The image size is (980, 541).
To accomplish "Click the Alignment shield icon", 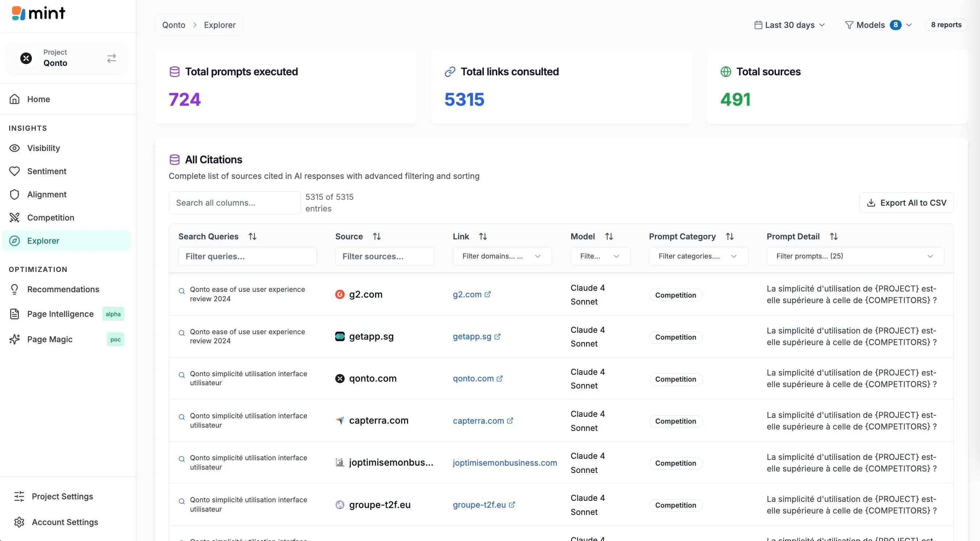I will pyautogui.click(x=14, y=194).
